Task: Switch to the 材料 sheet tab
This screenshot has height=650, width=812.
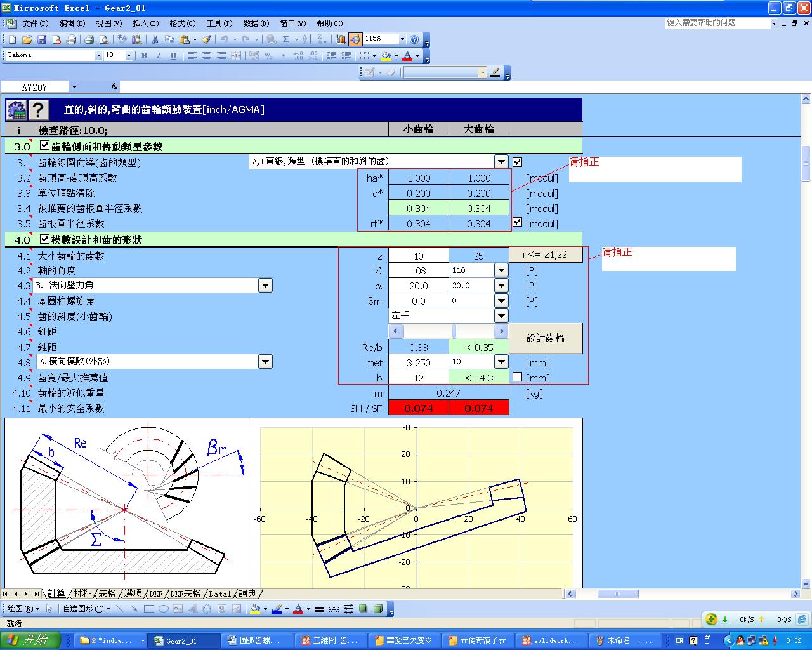Action: click(x=82, y=594)
